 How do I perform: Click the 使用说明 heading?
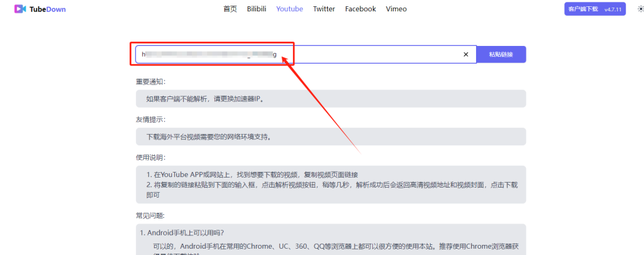(x=151, y=157)
